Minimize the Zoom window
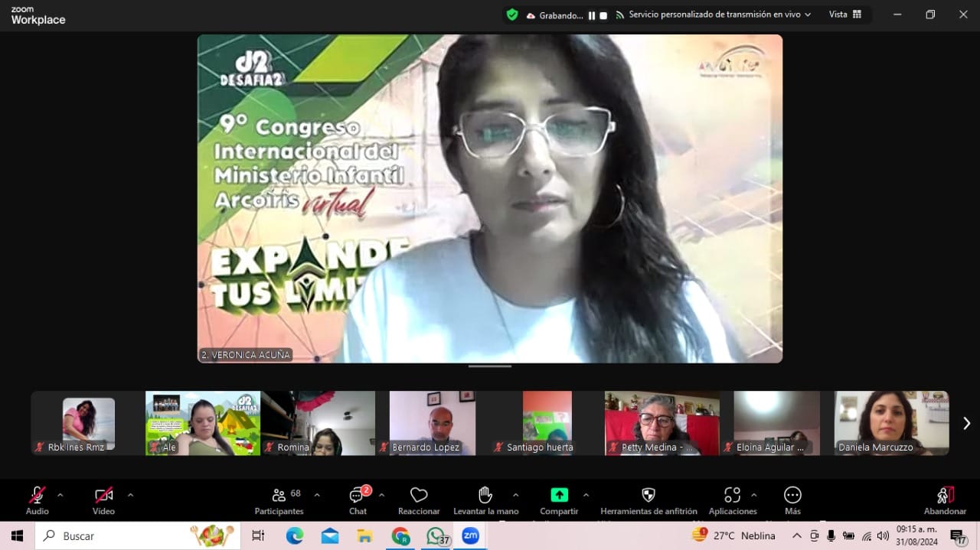The height and width of the screenshot is (550, 980). pos(897,15)
